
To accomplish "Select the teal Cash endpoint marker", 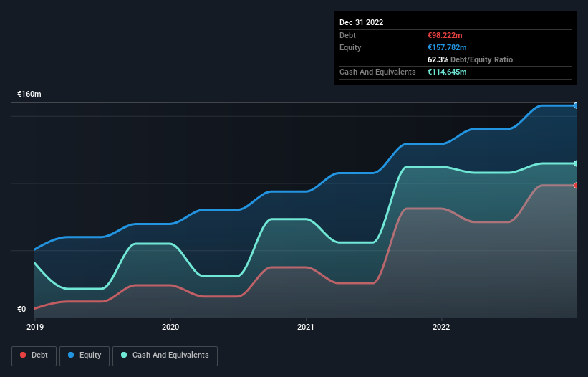I will pos(576,163).
